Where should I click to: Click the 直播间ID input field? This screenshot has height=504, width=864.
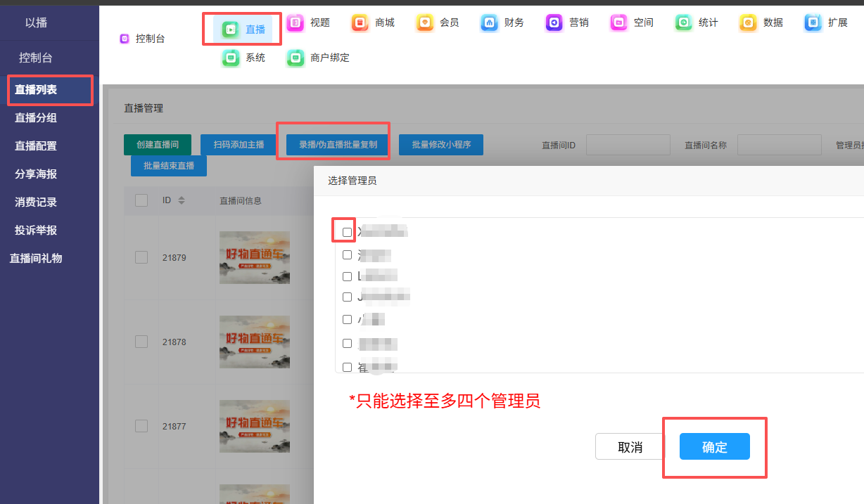pyautogui.click(x=628, y=145)
